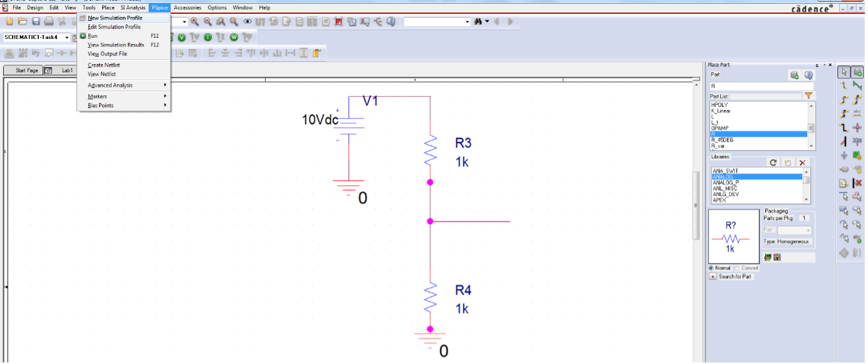Select the Normal radio button
Screen dimensions: 868x364
[x=711, y=268]
